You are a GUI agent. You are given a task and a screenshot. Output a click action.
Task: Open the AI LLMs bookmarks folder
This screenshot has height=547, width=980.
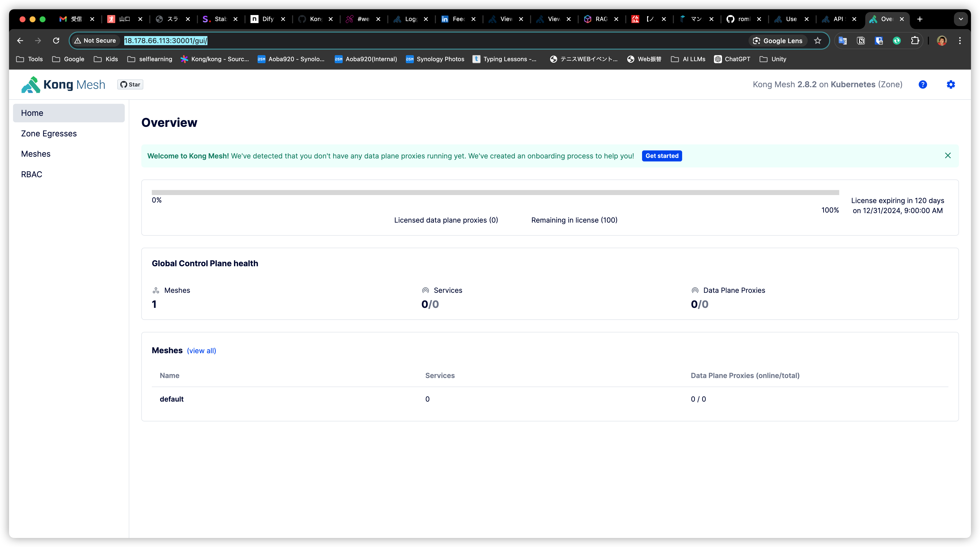pyautogui.click(x=688, y=59)
